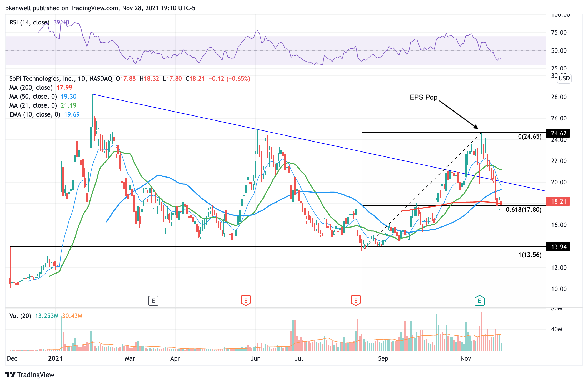Toggle the MA (200, close) indicator legend

(x=31, y=88)
